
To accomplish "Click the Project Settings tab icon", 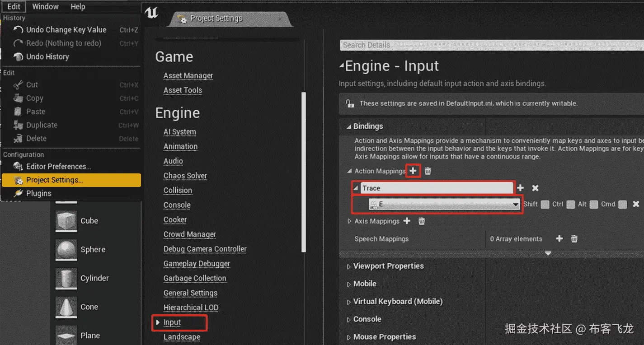I will [x=182, y=19].
